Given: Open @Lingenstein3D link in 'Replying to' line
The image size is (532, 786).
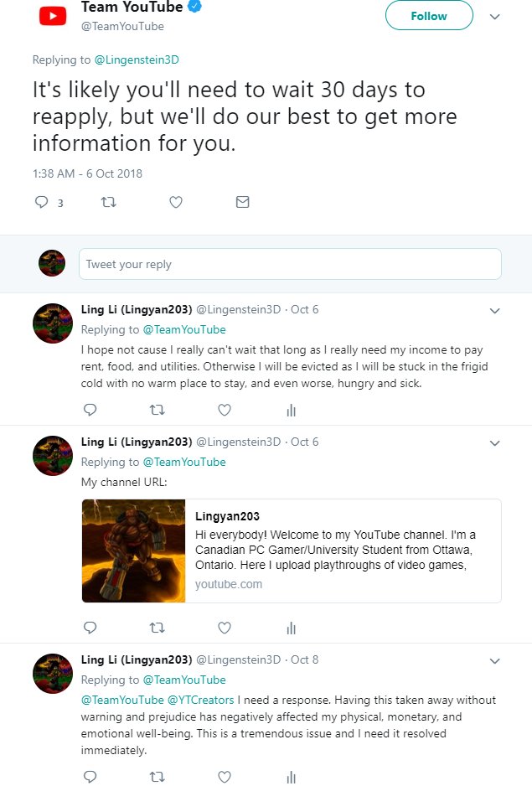Looking at the screenshot, I should [137, 59].
